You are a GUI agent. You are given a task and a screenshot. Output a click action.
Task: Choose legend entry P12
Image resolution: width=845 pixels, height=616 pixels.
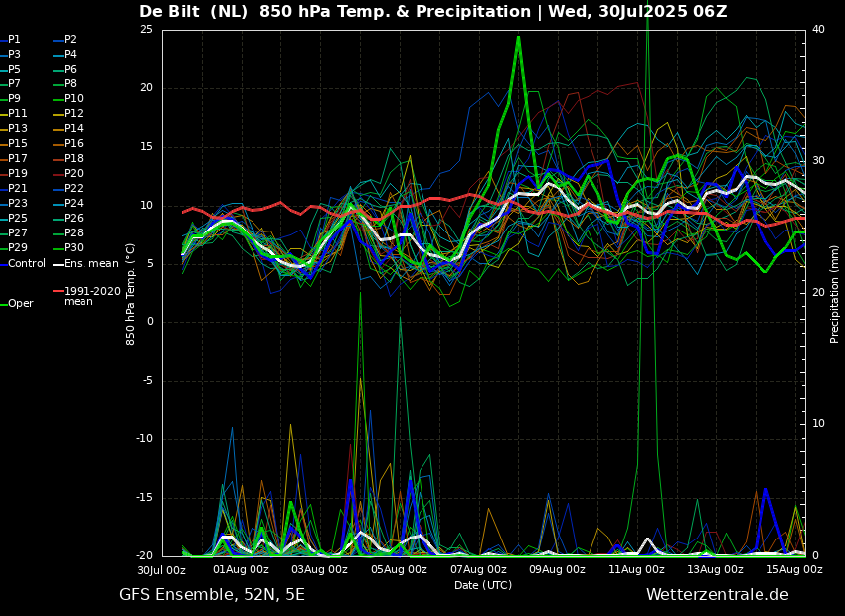pos(74,113)
